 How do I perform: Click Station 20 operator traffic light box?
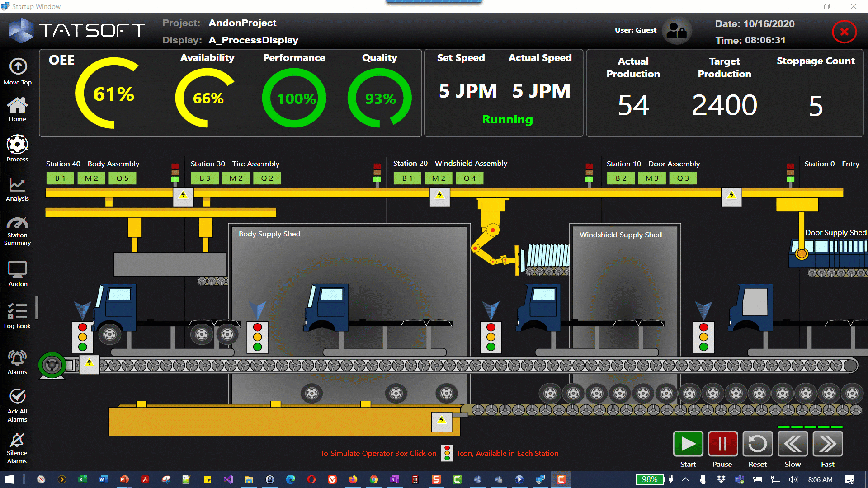(x=491, y=337)
